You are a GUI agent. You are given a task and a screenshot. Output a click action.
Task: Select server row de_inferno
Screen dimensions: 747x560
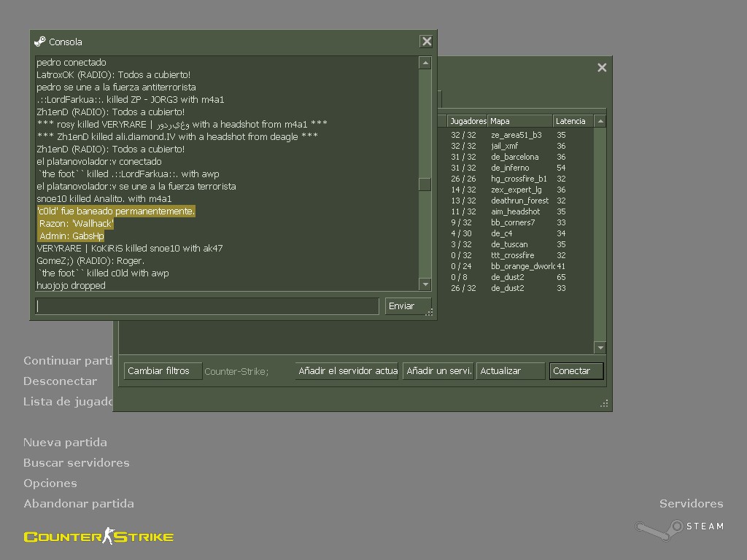click(x=516, y=168)
